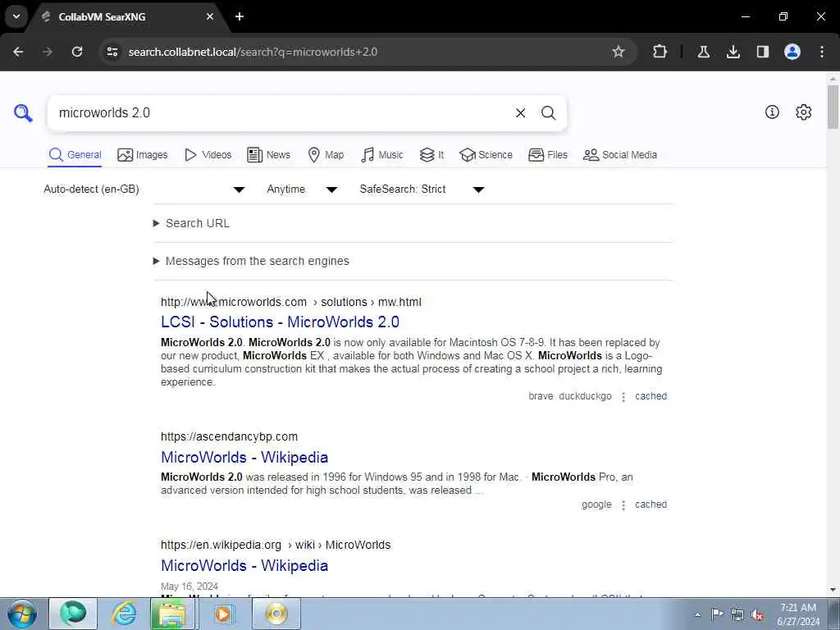Open the Chrome profile avatar
This screenshot has height=630, width=840.
(x=792, y=52)
